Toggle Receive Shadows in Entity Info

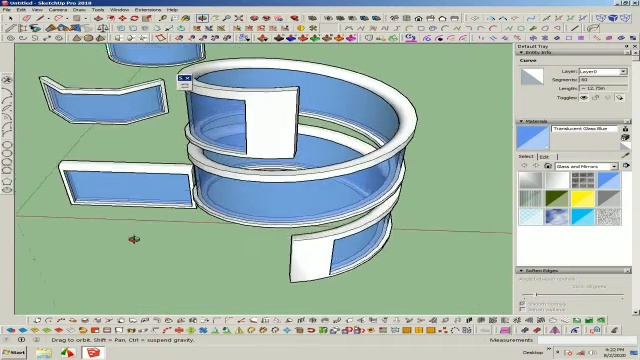pyautogui.click(x=608, y=98)
